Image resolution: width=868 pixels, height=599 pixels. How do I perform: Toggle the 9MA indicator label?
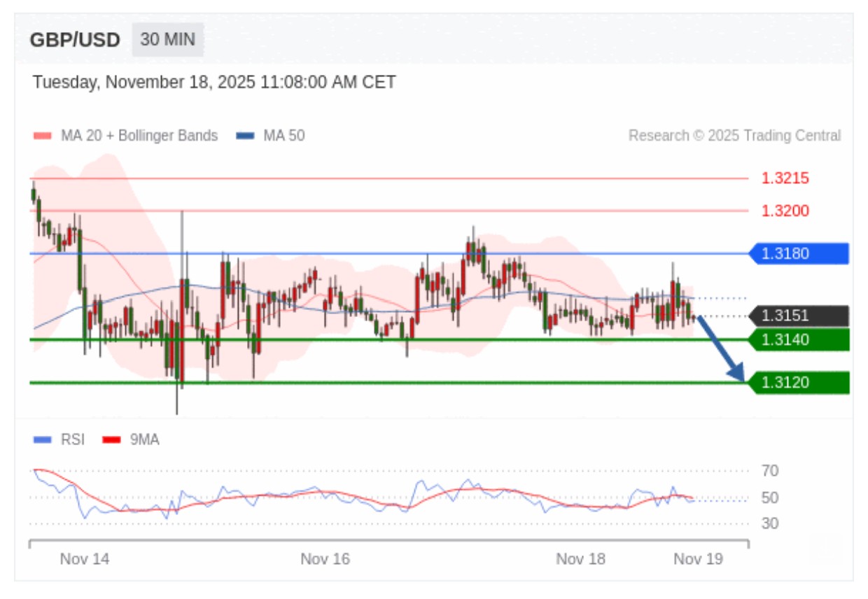144,440
